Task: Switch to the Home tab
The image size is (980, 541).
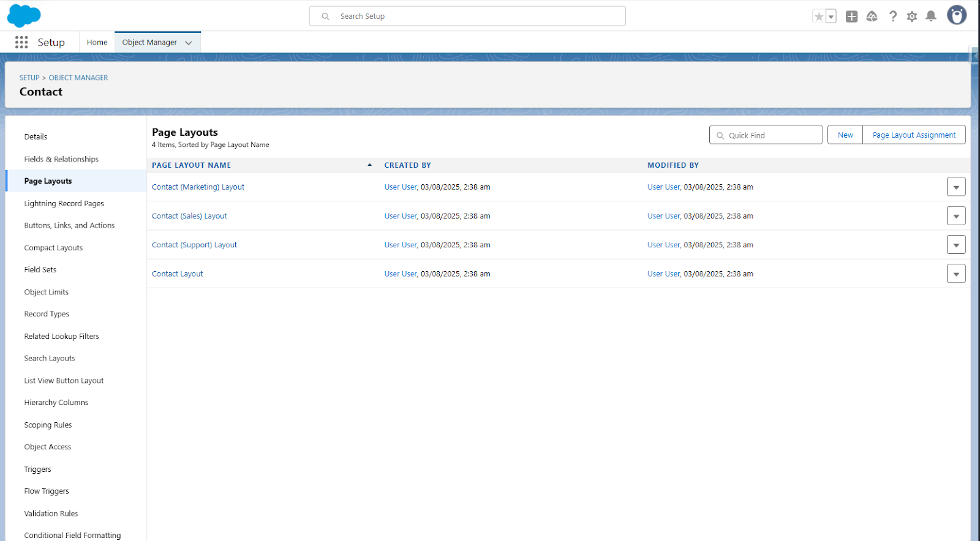Action: [x=97, y=42]
